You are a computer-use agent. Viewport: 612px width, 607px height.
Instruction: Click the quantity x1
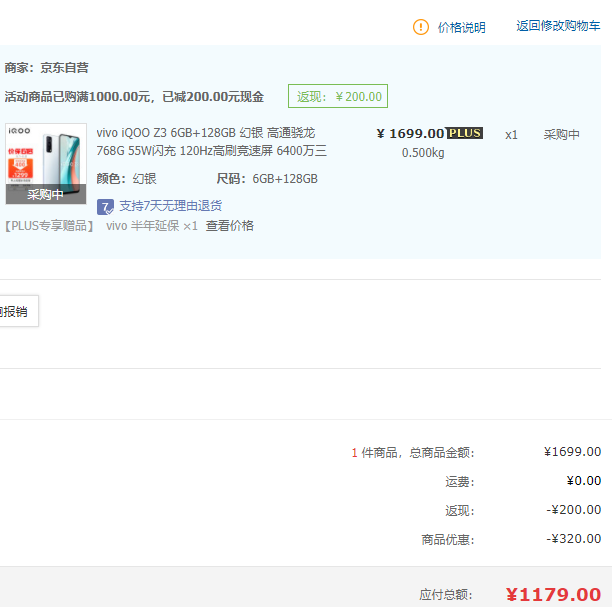[511, 135]
